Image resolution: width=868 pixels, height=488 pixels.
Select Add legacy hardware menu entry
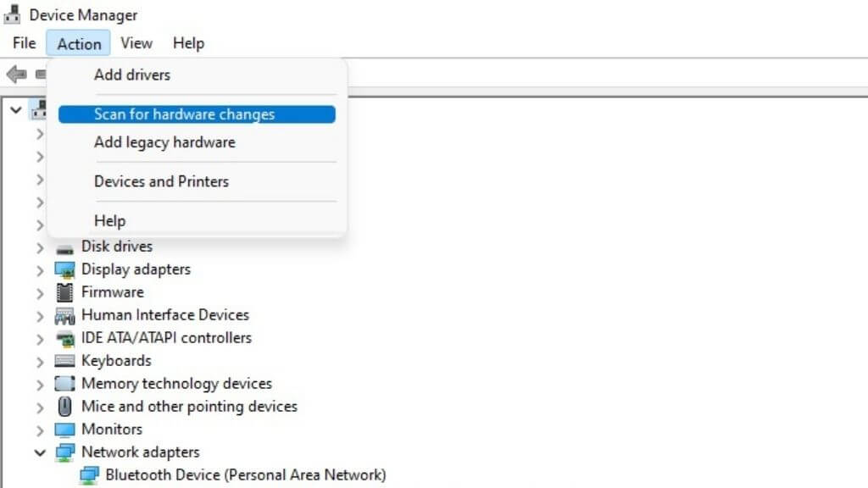164,142
